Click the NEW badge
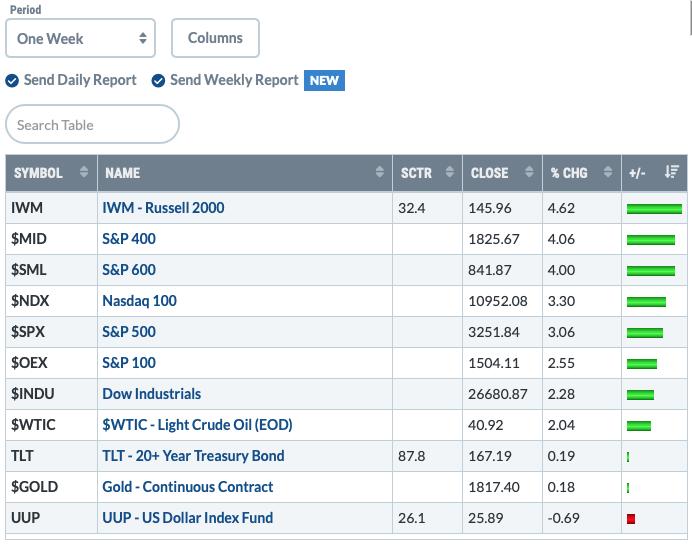This screenshot has width=692, height=545. coord(324,80)
